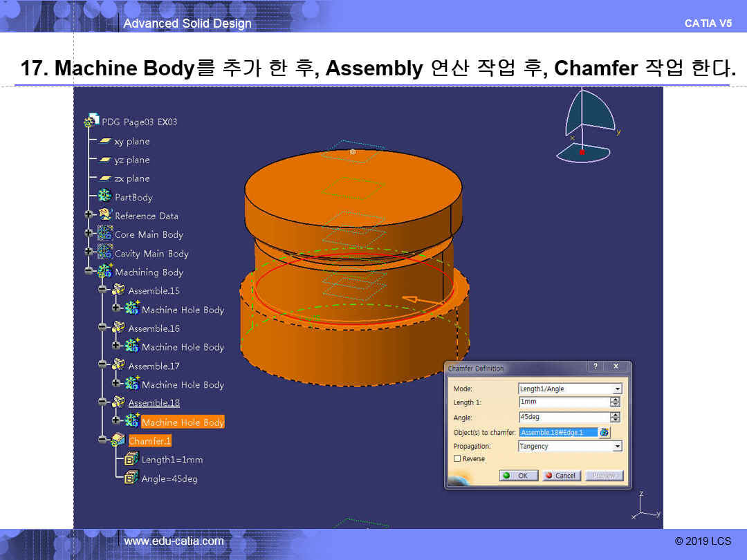Cancel the Chamfer Definition dialog
Viewport: 747px width, 560px height.
point(560,476)
